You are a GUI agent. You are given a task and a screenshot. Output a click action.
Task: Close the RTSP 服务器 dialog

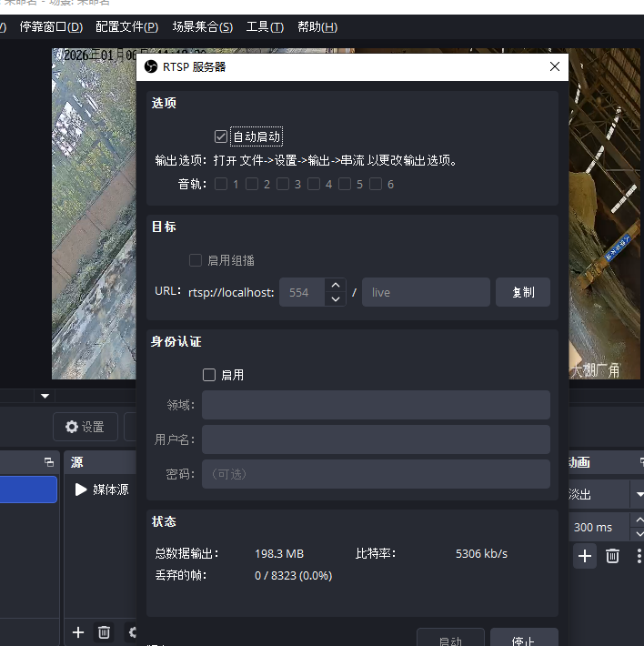click(554, 66)
